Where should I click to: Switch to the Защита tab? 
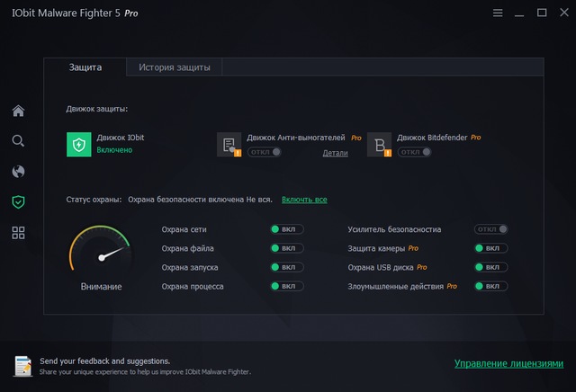pyautogui.click(x=85, y=67)
